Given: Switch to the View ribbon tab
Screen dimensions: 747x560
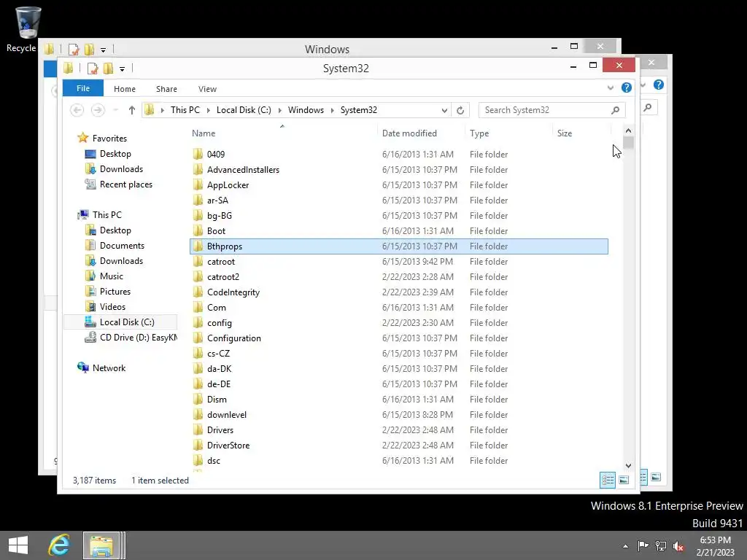Looking at the screenshot, I should click(207, 89).
